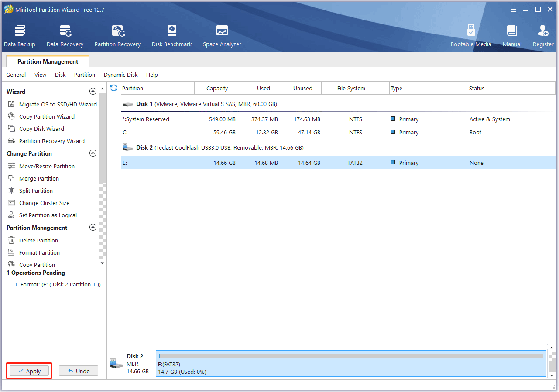This screenshot has width=559, height=392.
Task: Start the Copy Partition Wizard
Action: pos(41,116)
